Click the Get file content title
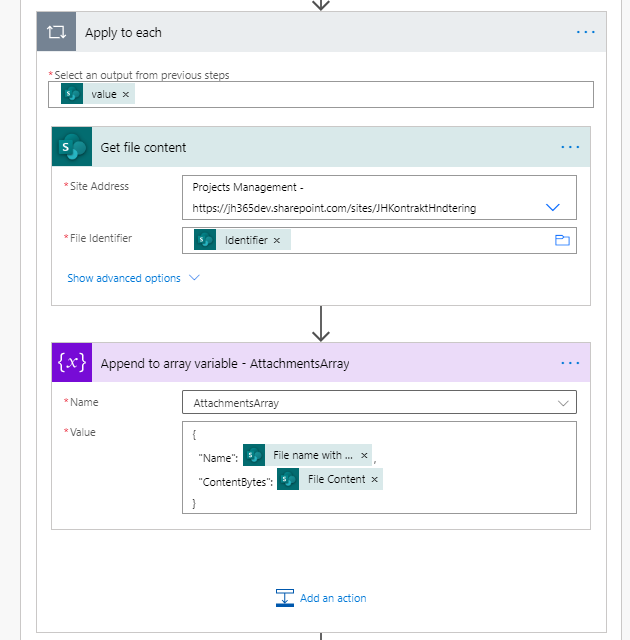 143,147
